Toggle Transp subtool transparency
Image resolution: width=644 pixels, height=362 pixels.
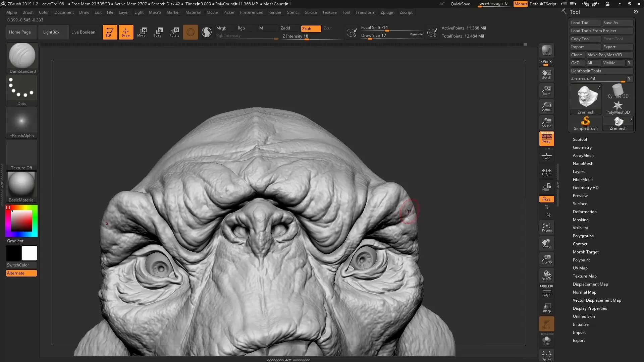tap(546, 308)
